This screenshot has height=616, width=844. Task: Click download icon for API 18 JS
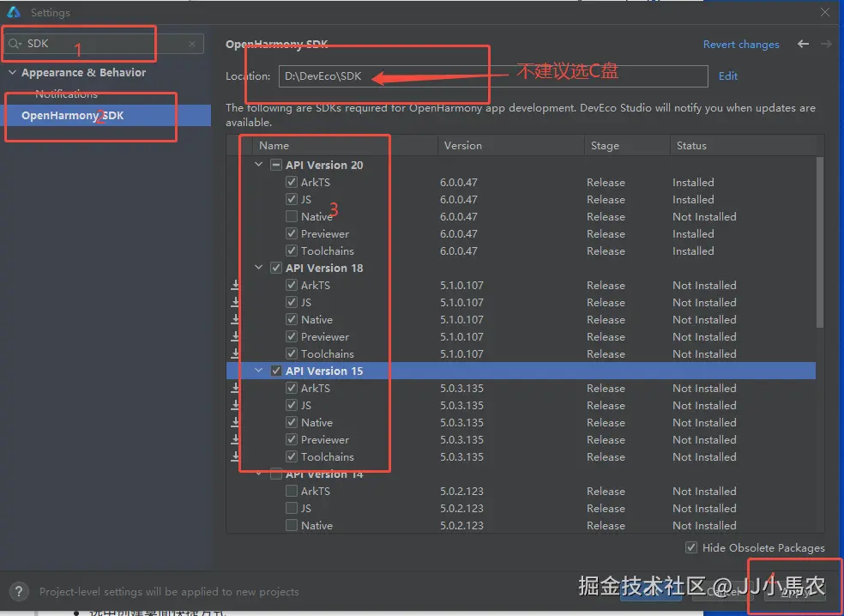pyautogui.click(x=235, y=302)
